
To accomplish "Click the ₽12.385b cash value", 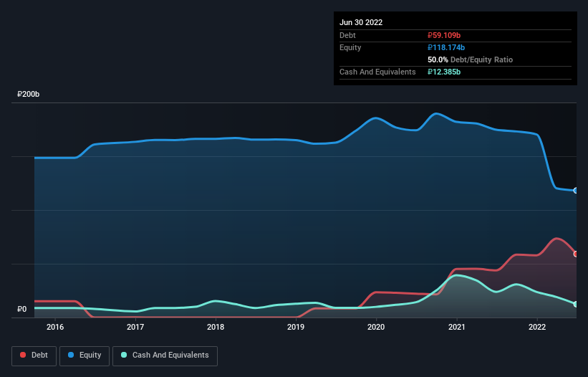I will (444, 72).
